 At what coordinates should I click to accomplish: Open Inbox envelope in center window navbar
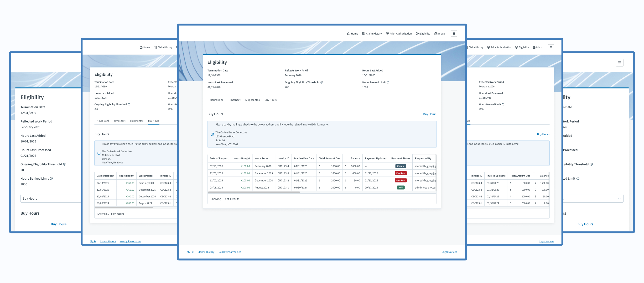point(436,34)
